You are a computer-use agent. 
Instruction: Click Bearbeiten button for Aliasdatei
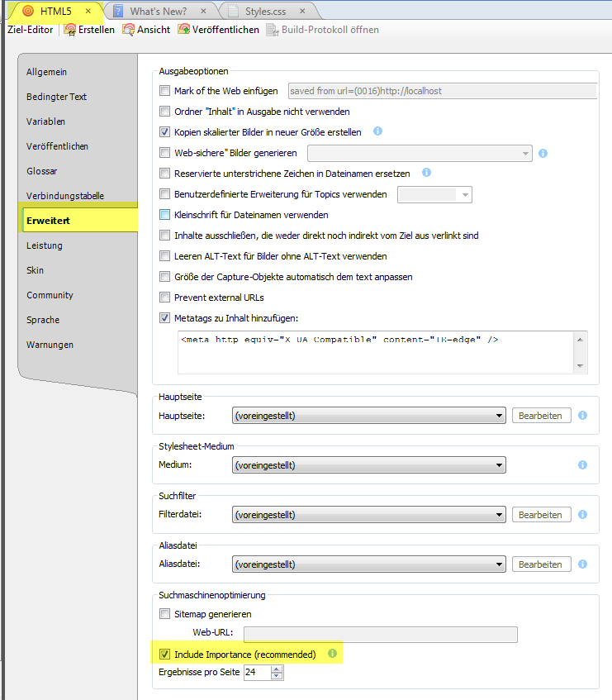(541, 564)
